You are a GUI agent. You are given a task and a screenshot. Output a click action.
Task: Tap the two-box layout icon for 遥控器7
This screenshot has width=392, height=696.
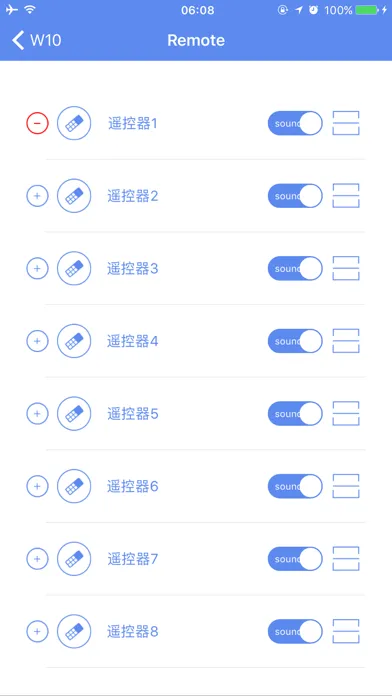coord(346,558)
